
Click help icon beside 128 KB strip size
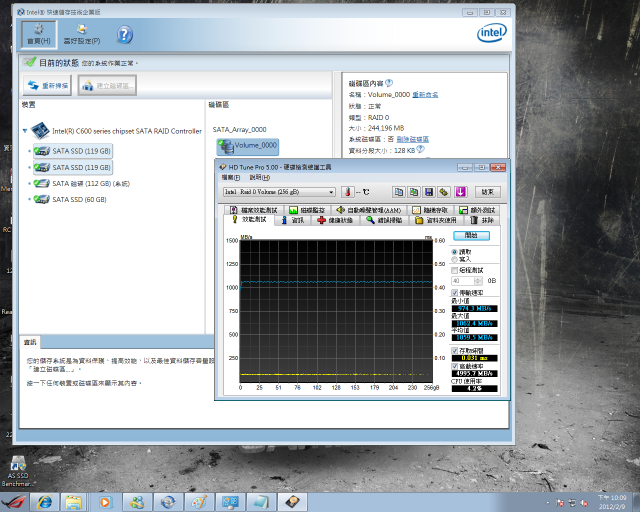(420, 149)
